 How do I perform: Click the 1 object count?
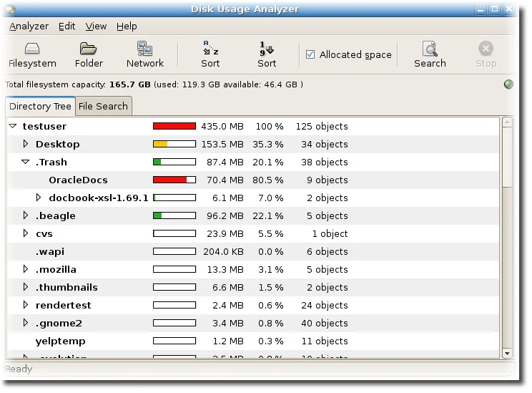click(330, 233)
